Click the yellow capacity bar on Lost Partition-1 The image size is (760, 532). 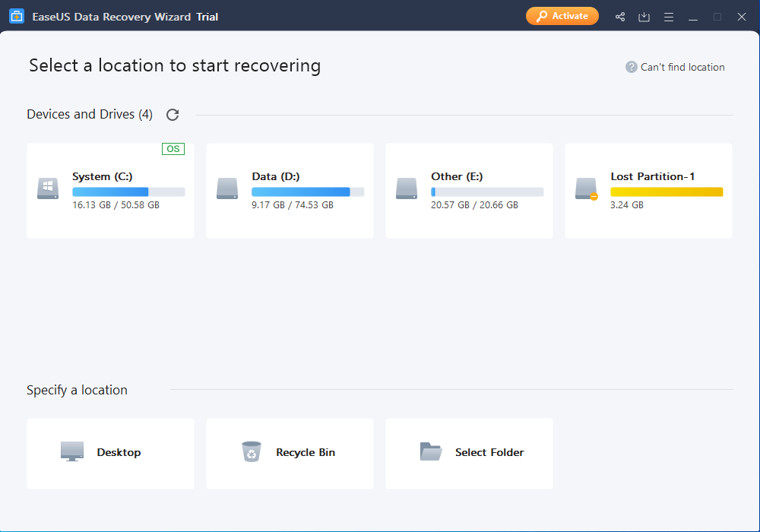pos(667,192)
